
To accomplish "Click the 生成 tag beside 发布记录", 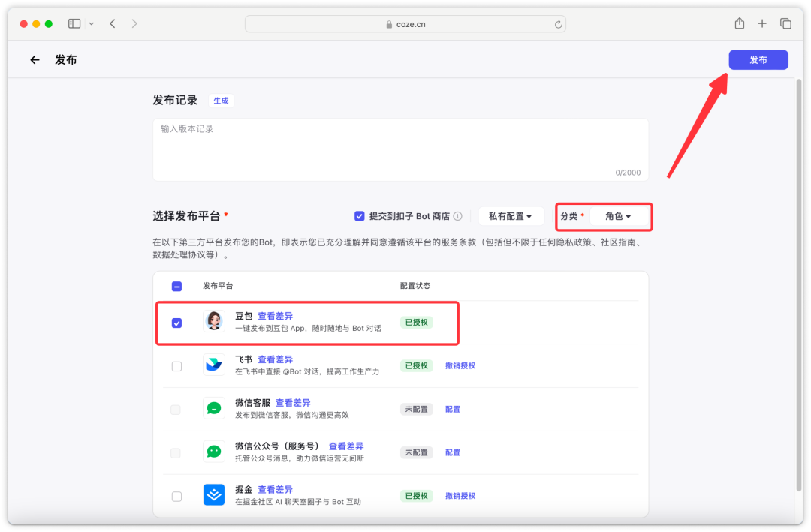I will click(x=221, y=100).
